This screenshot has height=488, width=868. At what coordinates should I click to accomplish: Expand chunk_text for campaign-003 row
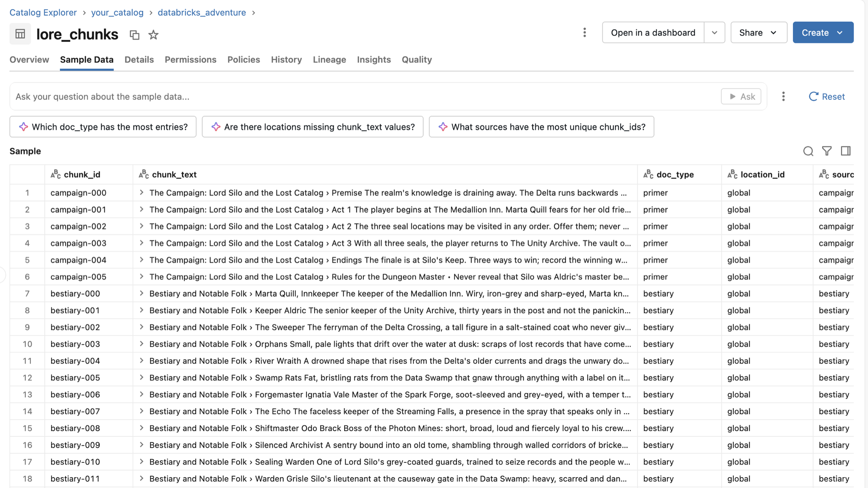point(141,243)
